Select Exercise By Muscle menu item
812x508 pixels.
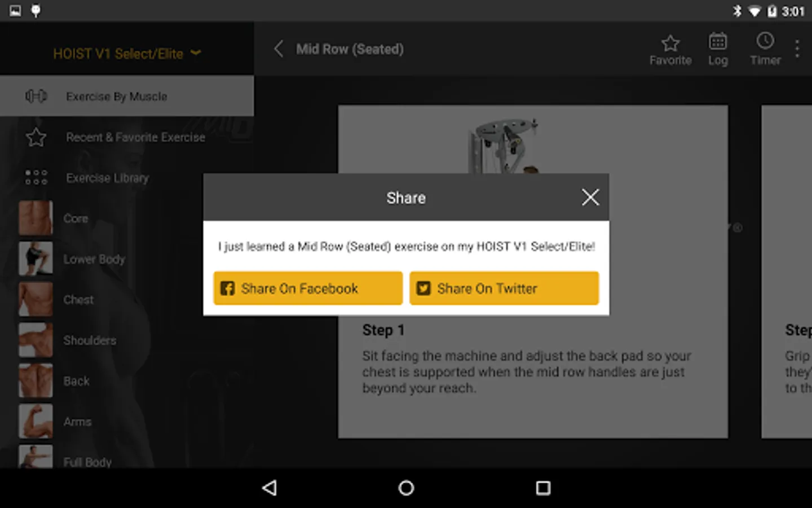[x=127, y=96]
